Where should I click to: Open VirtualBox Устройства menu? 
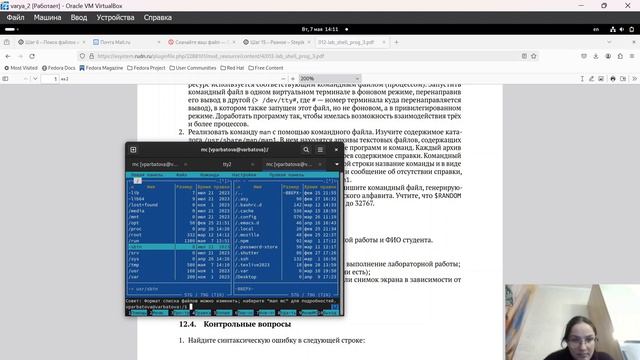115,18
